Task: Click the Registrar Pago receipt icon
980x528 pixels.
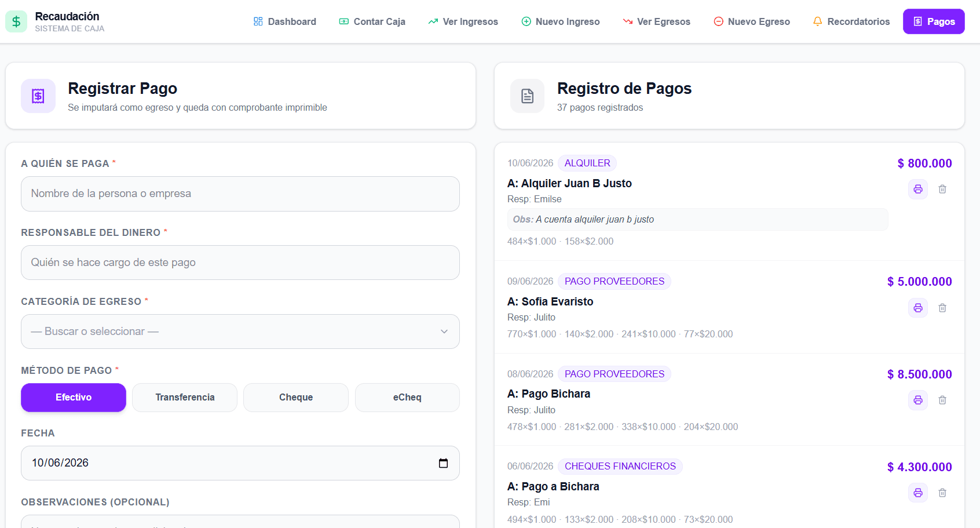Action: click(38, 96)
